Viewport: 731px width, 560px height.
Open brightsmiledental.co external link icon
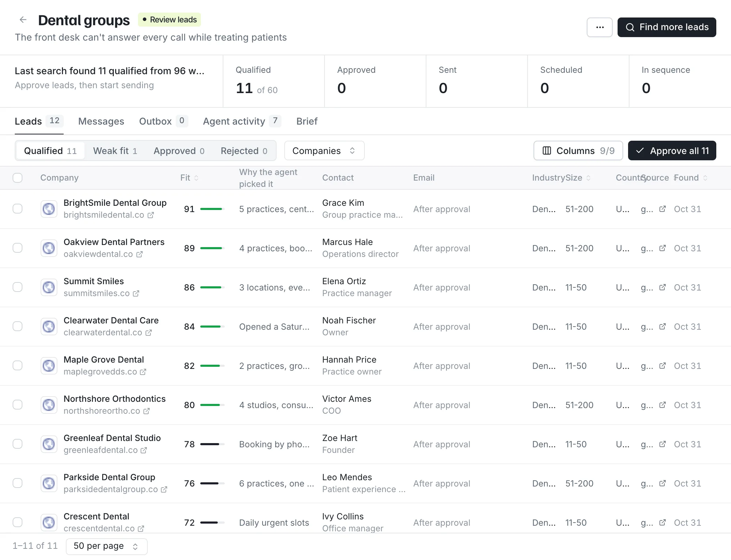pyautogui.click(x=151, y=215)
